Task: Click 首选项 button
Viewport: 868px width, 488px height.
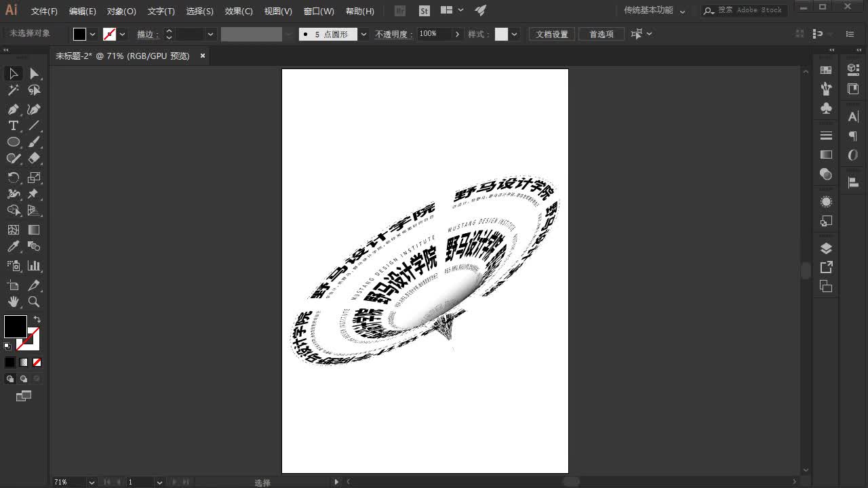Action: pos(601,34)
